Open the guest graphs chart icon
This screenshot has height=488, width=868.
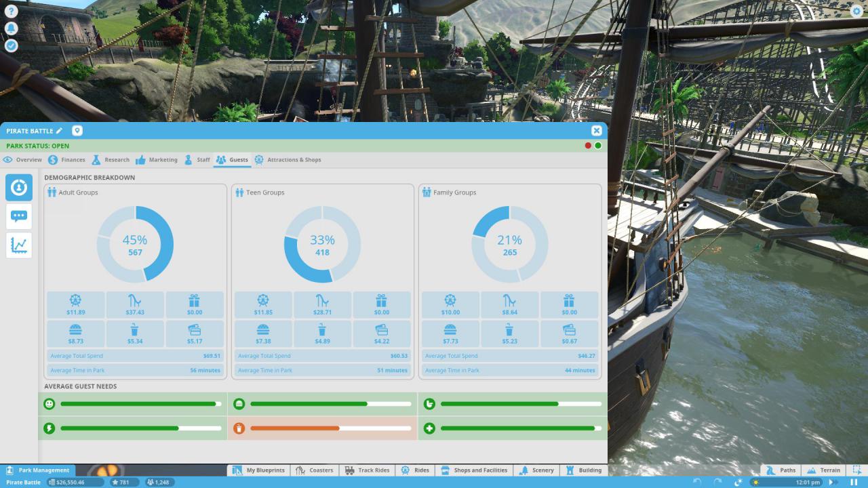19,245
